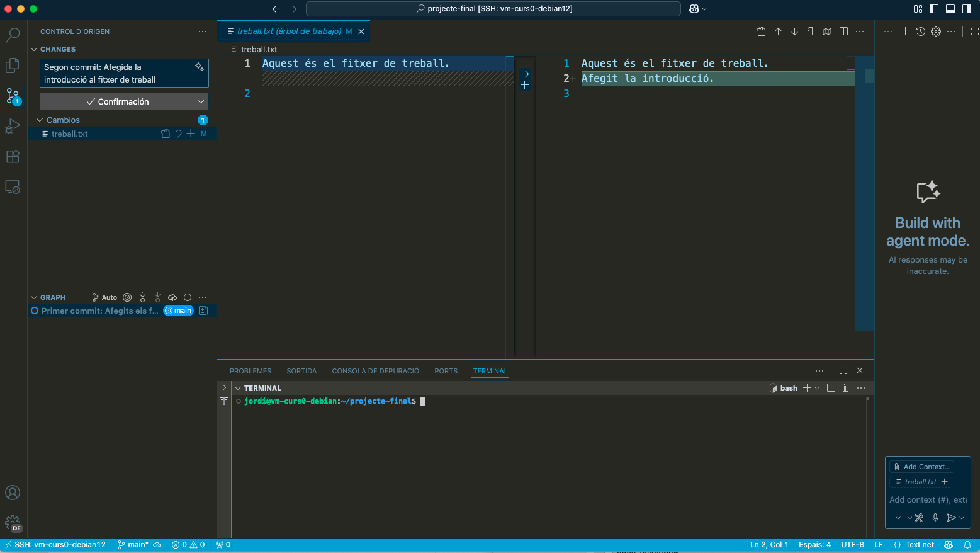Click the commit message input box

[124, 73]
